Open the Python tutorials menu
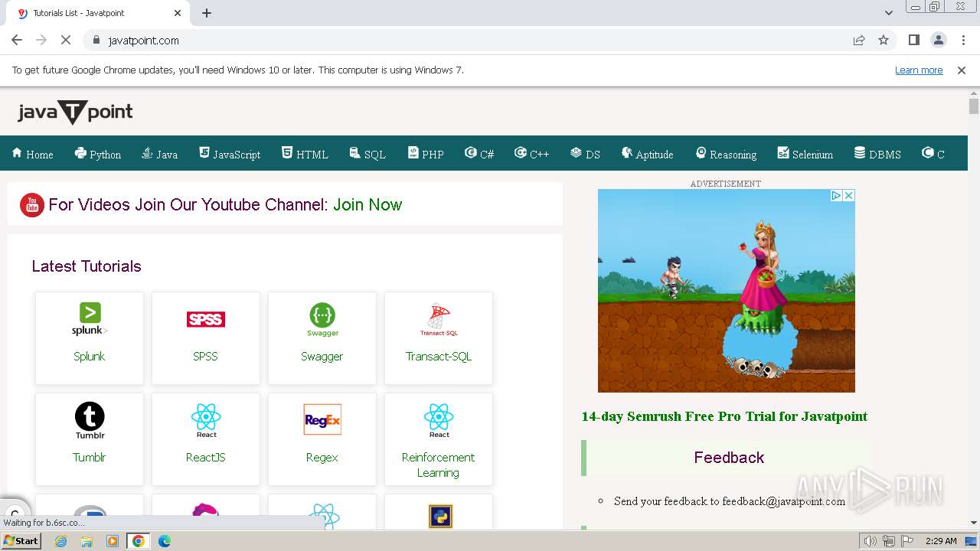980x551 pixels. tap(98, 154)
